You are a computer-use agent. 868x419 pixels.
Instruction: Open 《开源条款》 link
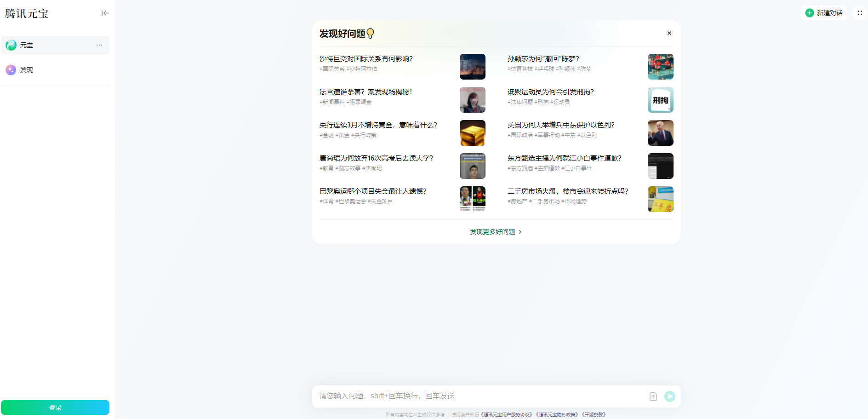594,415
